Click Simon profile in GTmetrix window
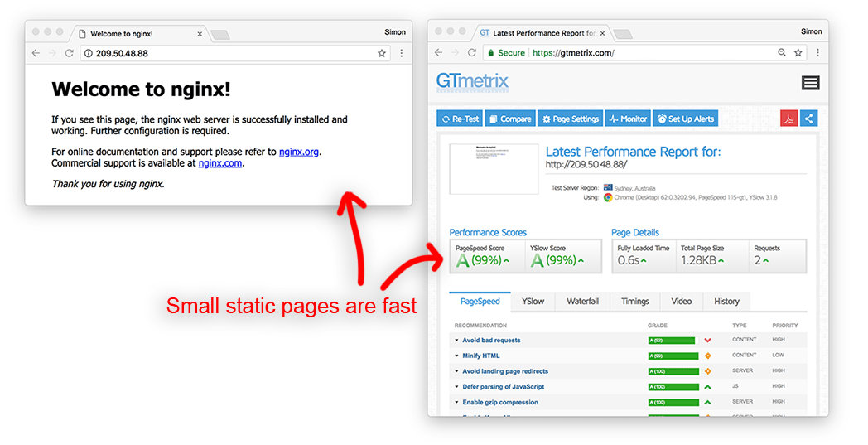Image resolution: width=868 pixels, height=445 pixels. click(811, 31)
